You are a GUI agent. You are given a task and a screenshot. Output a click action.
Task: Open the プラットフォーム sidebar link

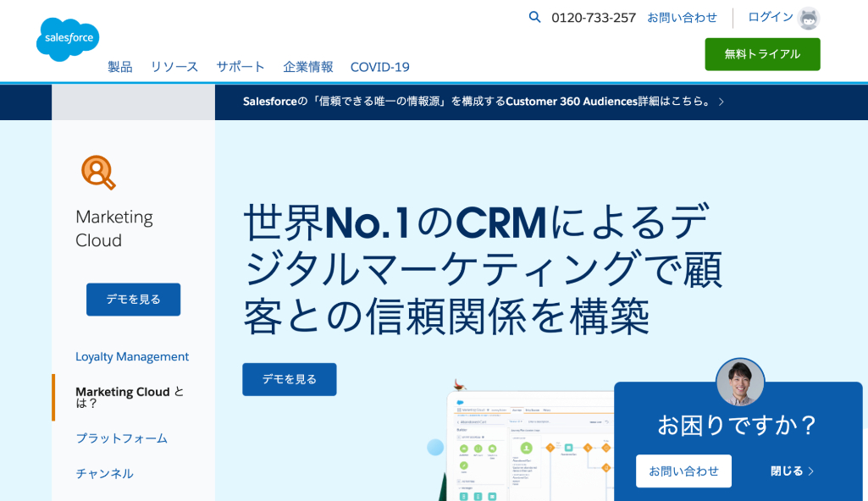coord(121,438)
